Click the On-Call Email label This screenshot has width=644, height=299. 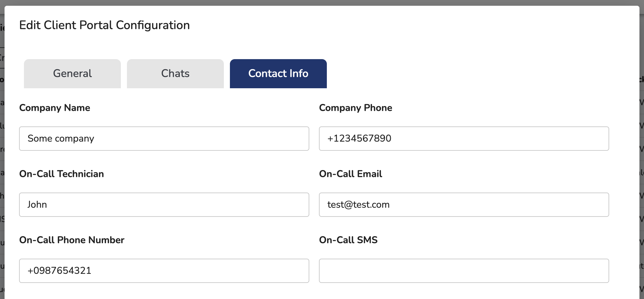point(350,174)
